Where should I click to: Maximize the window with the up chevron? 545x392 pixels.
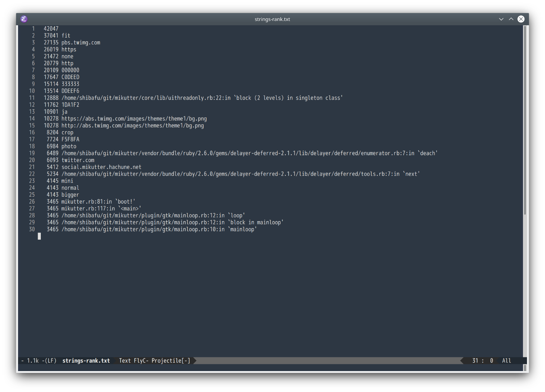click(x=511, y=19)
